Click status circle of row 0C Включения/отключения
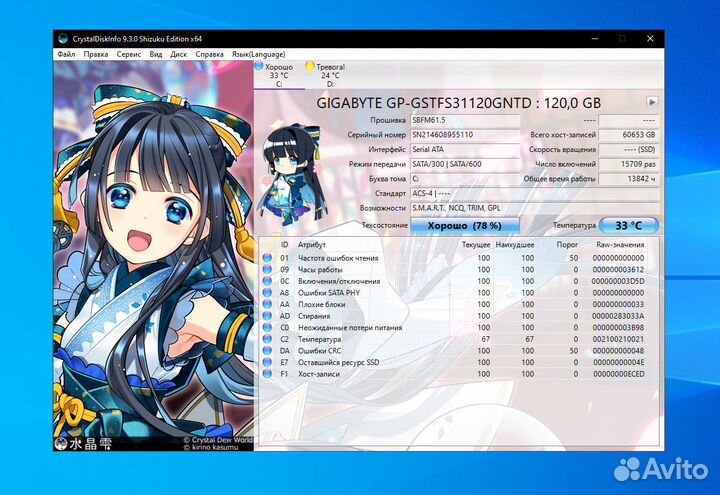 pos(267,281)
